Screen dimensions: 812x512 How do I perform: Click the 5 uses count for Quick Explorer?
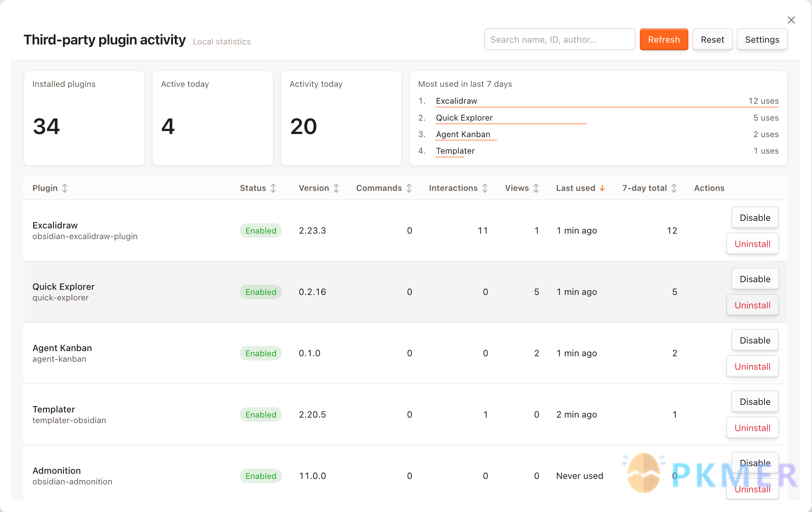click(766, 118)
